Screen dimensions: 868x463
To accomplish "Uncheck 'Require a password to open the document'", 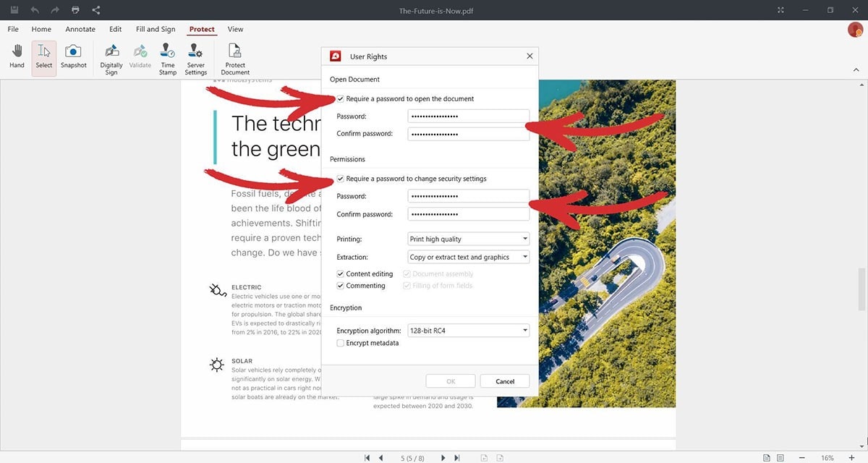I will [340, 98].
